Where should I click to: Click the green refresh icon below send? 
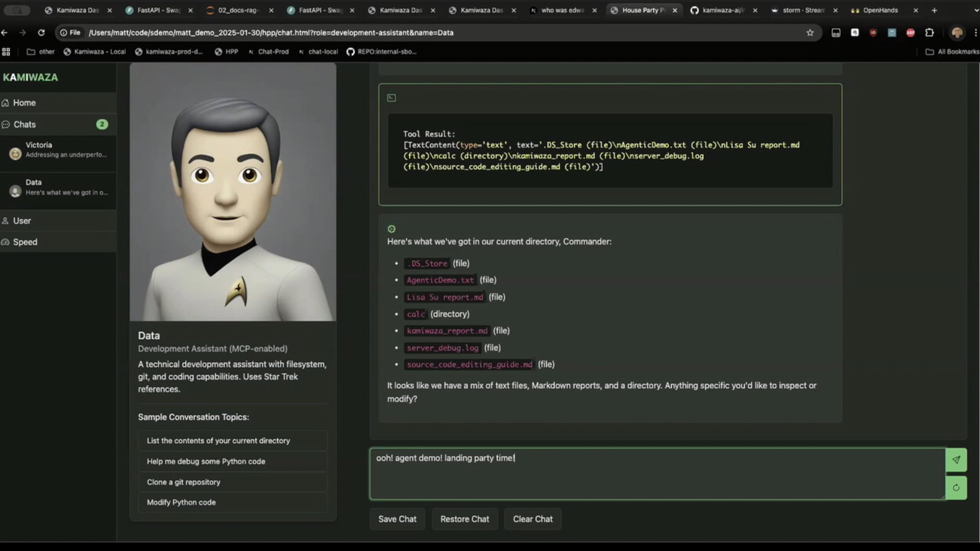tap(956, 488)
